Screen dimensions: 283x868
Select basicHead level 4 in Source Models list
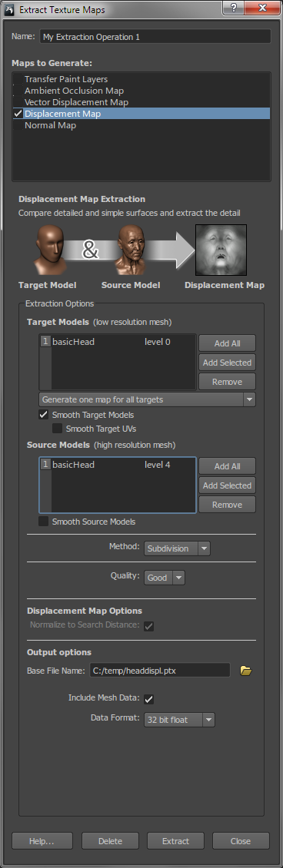coord(118,465)
